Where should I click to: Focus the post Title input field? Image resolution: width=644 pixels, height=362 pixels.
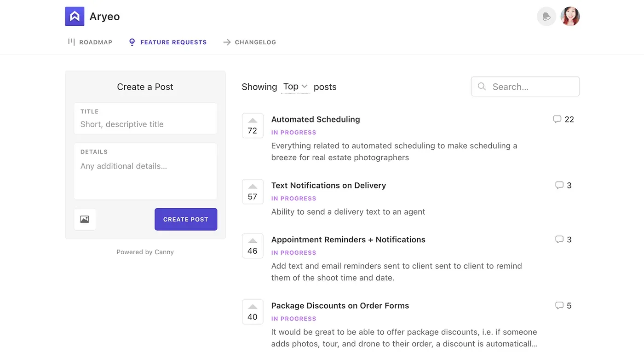click(x=145, y=124)
